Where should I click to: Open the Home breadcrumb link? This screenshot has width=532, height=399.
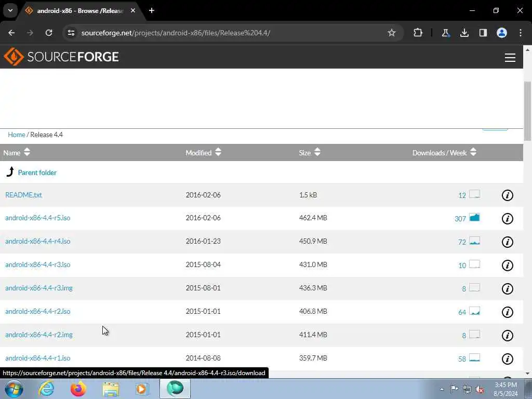pos(16,135)
